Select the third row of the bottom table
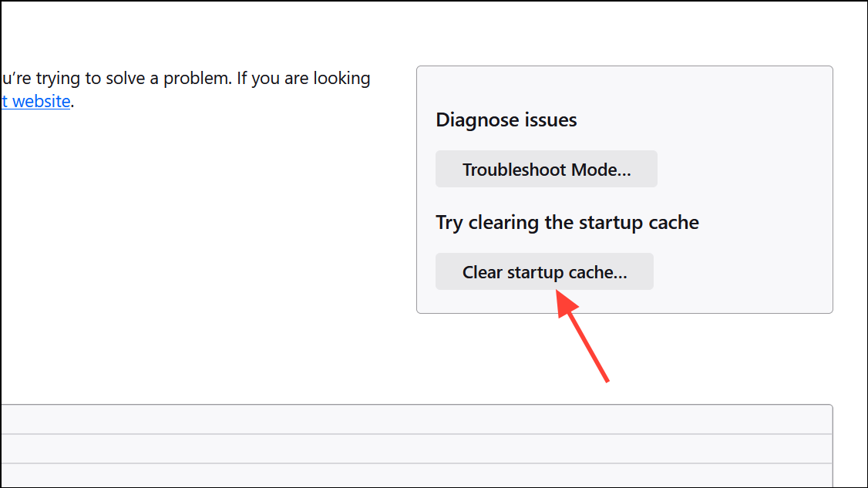 point(416,474)
